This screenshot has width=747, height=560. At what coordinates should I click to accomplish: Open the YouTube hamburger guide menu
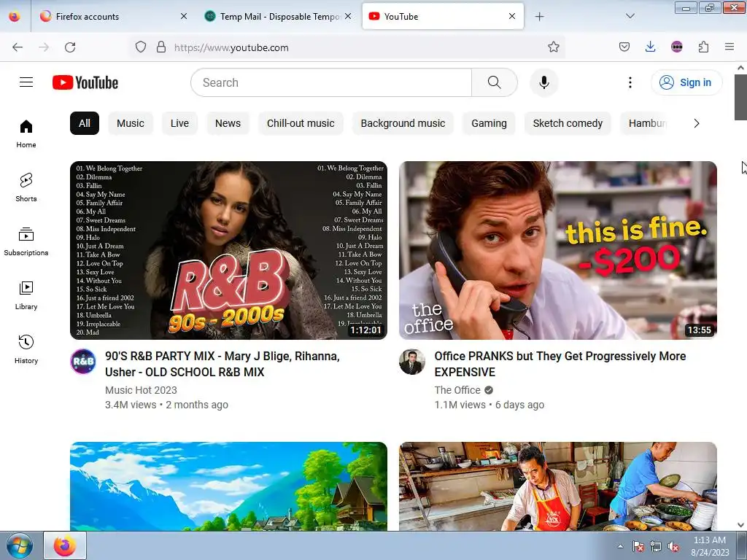point(26,82)
